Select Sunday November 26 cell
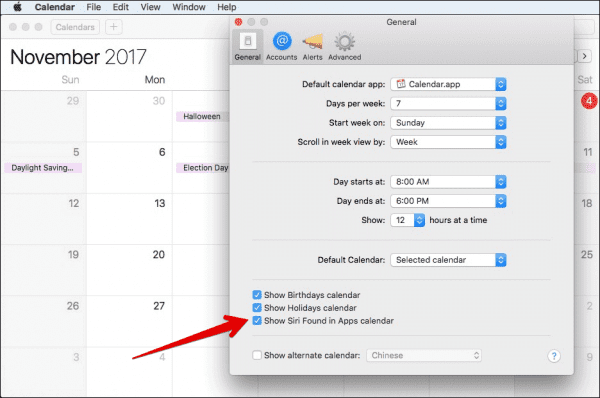The width and height of the screenshot is (600, 398). [44, 321]
